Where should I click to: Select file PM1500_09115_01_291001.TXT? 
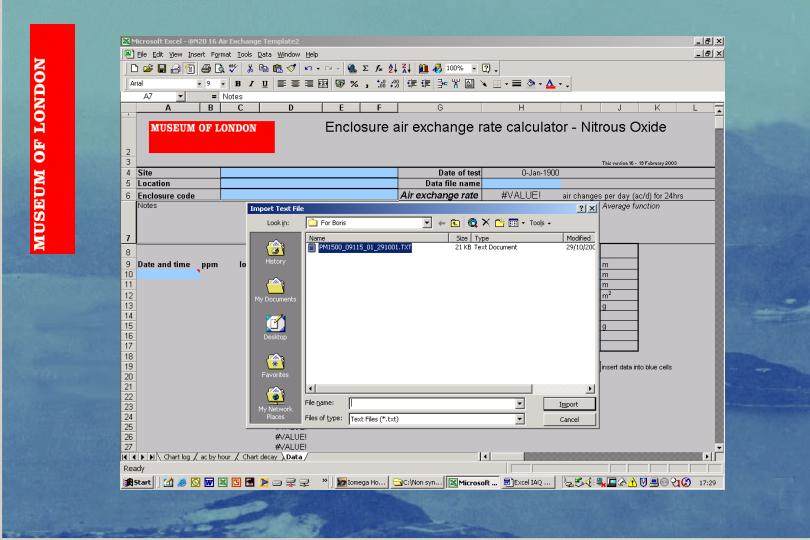pos(365,248)
